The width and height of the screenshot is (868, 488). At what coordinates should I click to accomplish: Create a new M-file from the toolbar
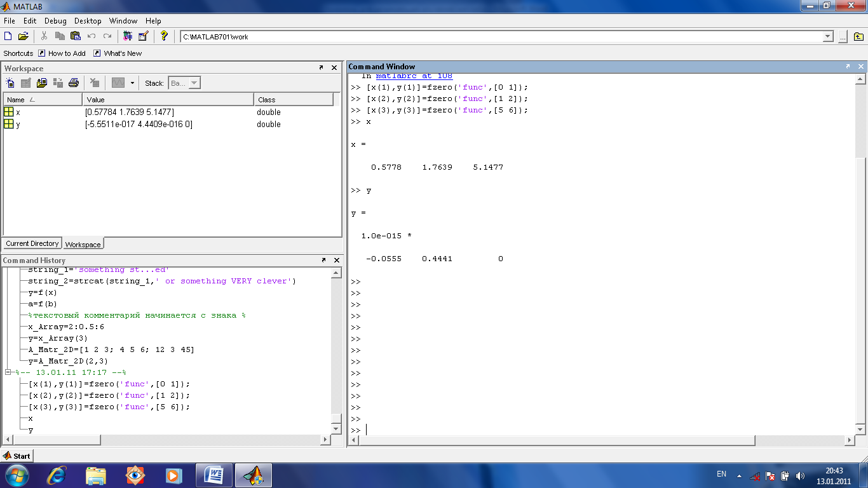[x=8, y=36]
